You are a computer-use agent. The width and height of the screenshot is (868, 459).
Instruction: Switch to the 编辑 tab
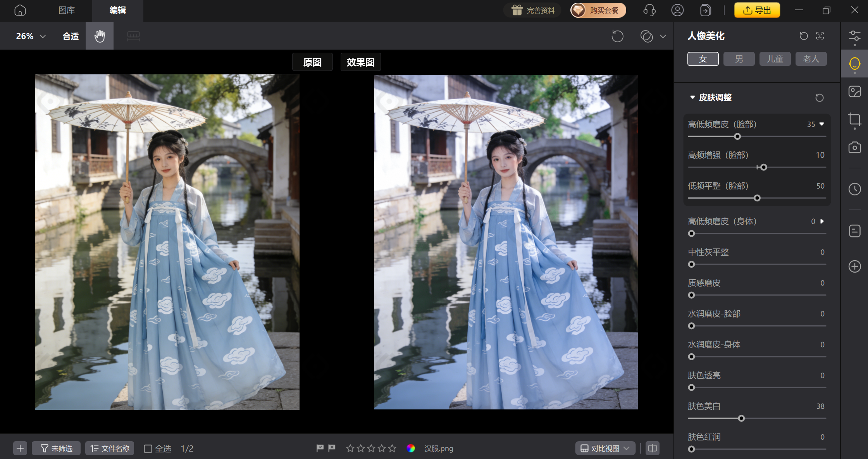click(x=117, y=10)
